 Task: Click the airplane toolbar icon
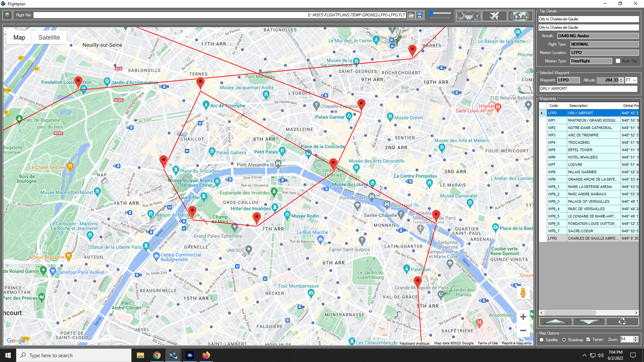(494, 15)
